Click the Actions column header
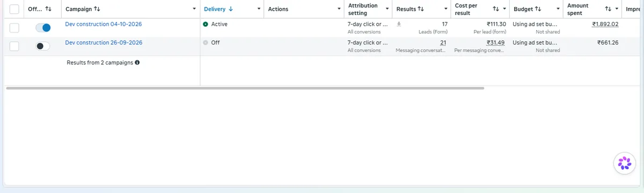 [278, 9]
